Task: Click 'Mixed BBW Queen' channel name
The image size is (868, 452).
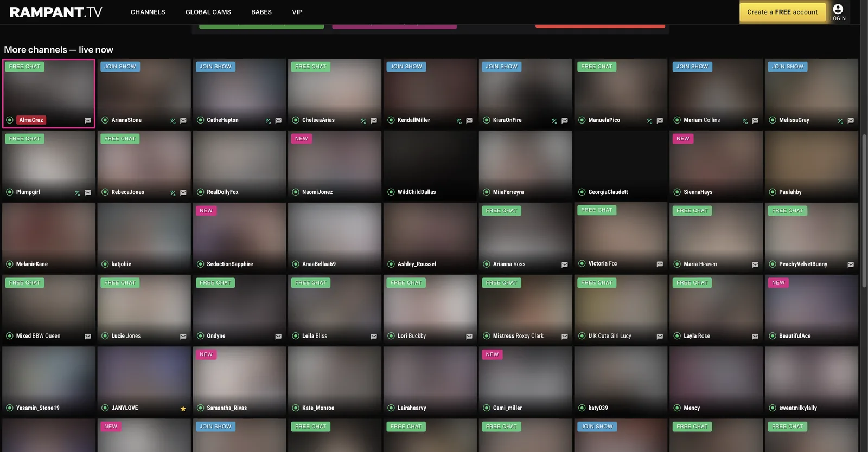Action: click(38, 336)
